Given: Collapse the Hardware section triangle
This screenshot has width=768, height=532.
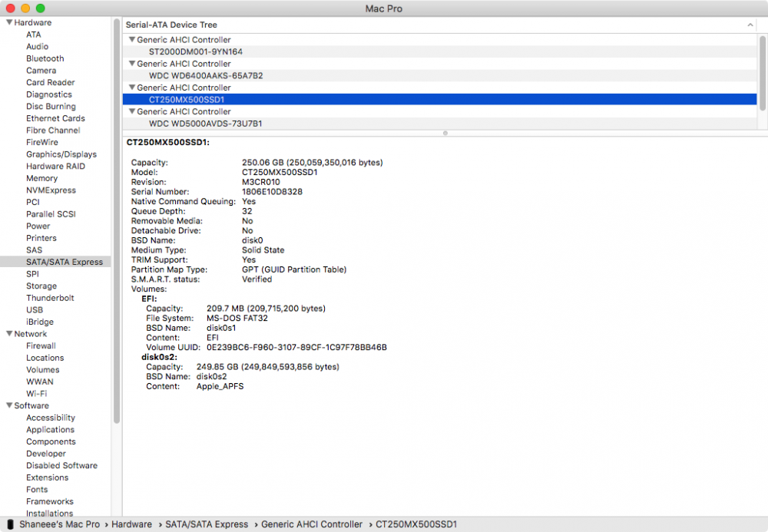Looking at the screenshot, I should [8, 22].
